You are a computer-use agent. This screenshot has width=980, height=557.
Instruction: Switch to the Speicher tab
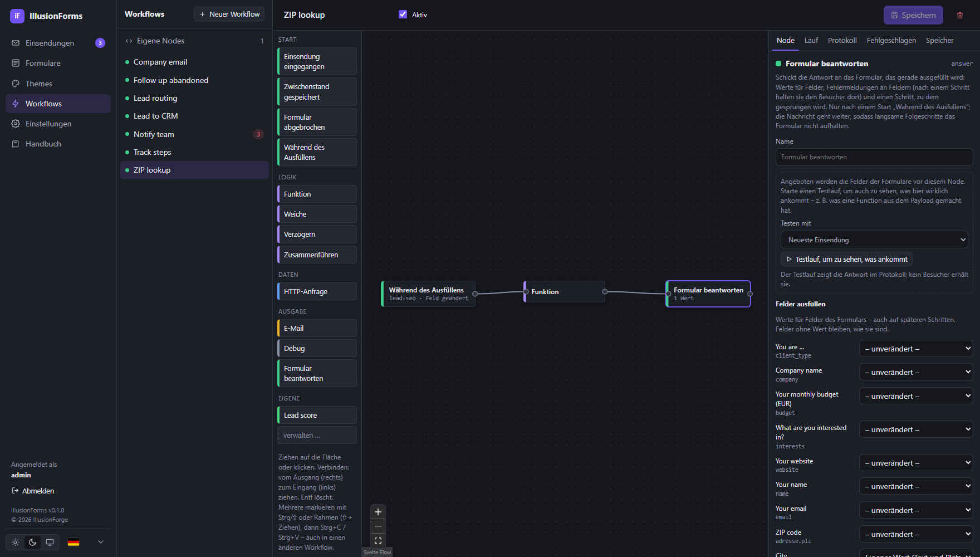click(x=939, y=41)
